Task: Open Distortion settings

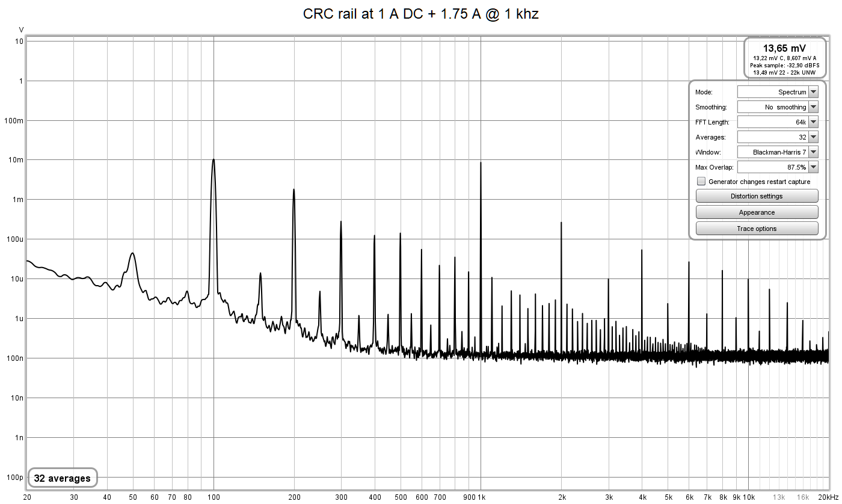Action: tap(757, 196)
